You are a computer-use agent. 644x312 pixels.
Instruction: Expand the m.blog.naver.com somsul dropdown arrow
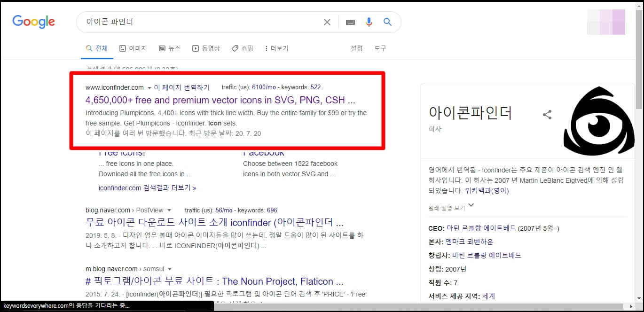click(x=169, y=269)
